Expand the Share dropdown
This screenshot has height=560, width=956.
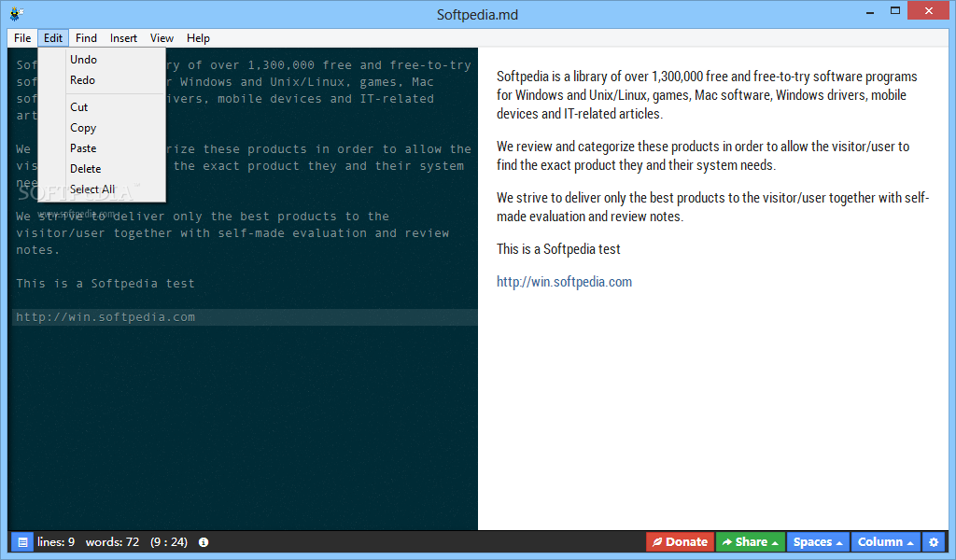[751, 541]
